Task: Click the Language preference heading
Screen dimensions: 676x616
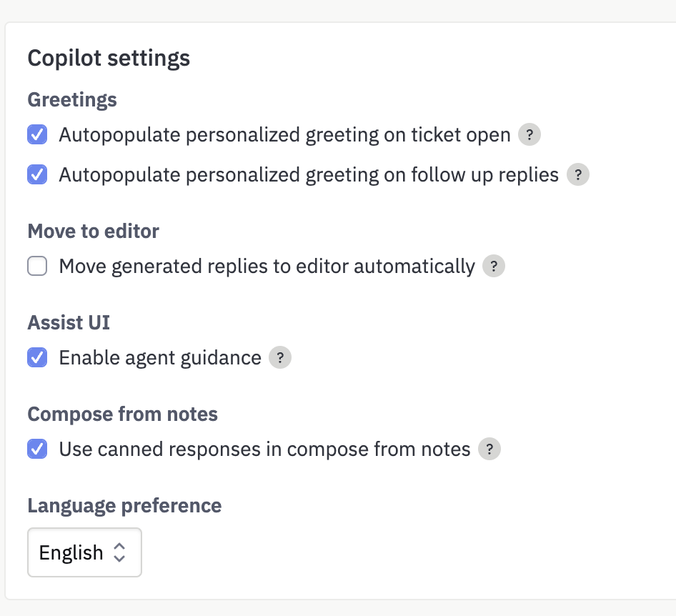Action: [x=124, y=506]
